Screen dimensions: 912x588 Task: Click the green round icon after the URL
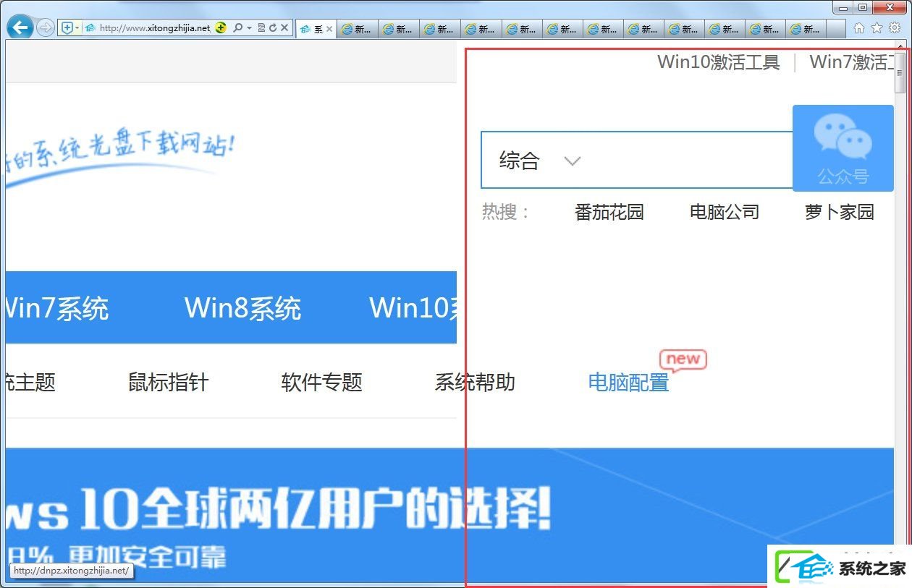click(x=221, y=27)
